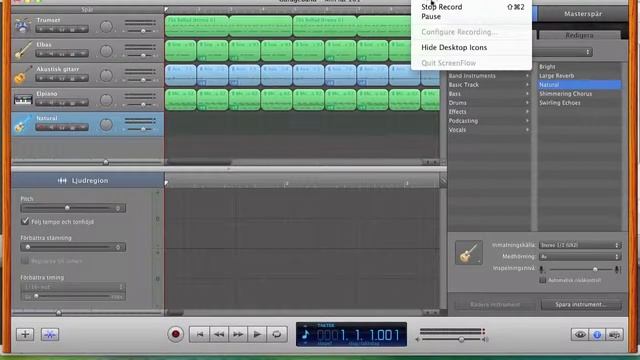The image size is (640, 360).
Task: Click the Natural track pan knob
Action: click(x=106, y=124)
